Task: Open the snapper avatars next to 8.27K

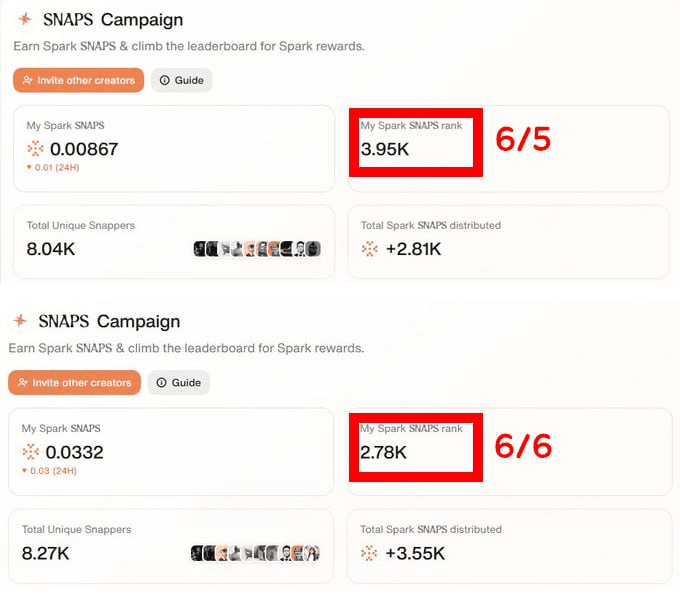Action: tap(255, 553)
